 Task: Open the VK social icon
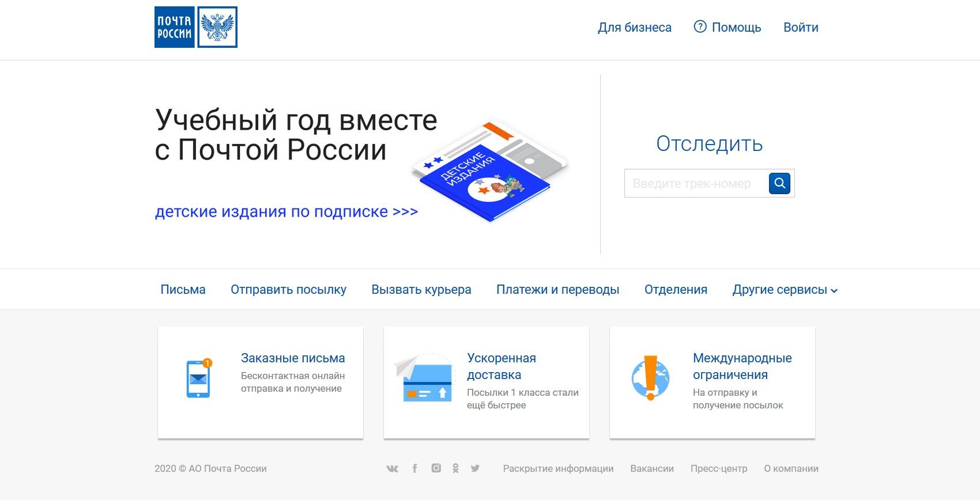pos(392,468)
